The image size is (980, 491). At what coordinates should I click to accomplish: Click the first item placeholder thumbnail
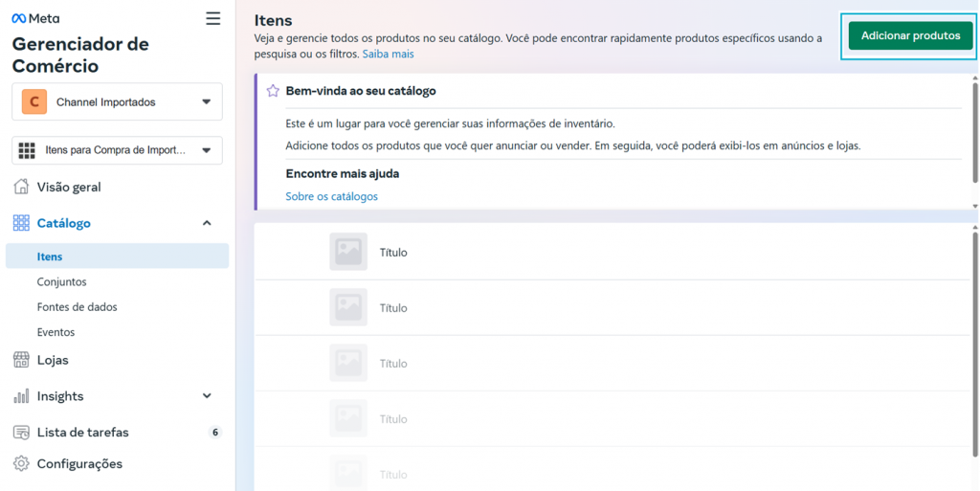[348, 252]
